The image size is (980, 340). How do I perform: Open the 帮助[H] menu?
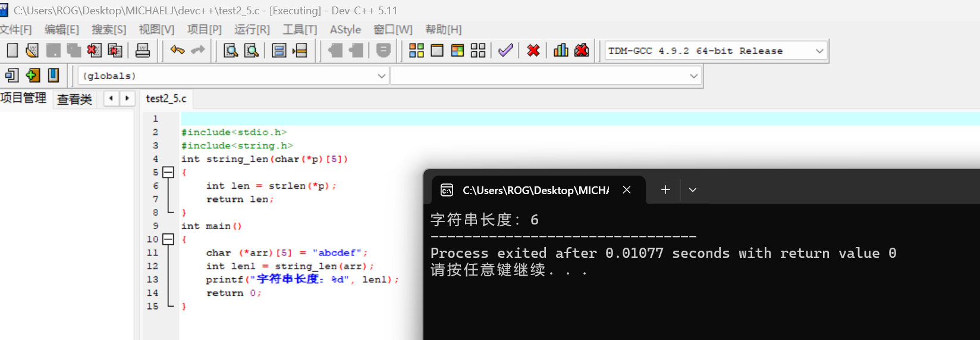point(444,30)
